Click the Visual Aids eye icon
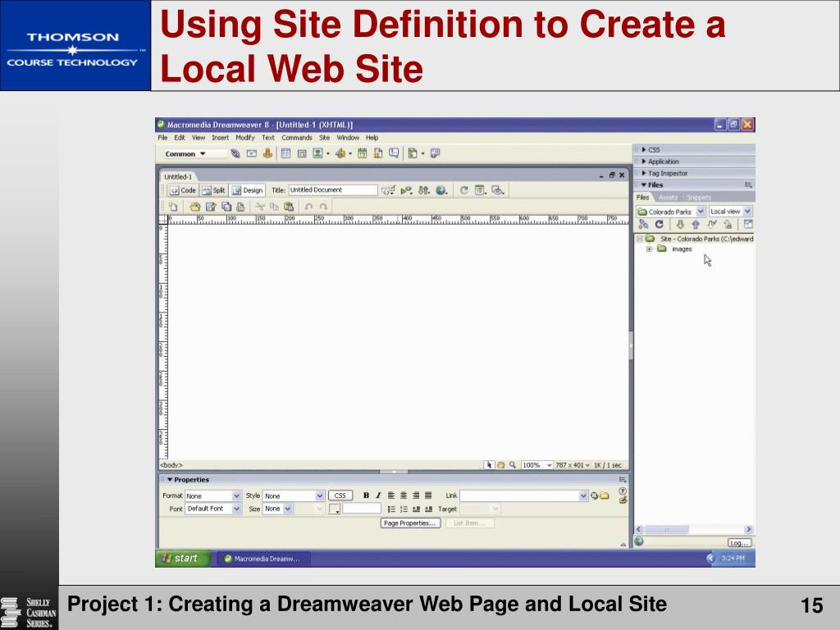The image size is (840, 630). click(x=498, y=190)
